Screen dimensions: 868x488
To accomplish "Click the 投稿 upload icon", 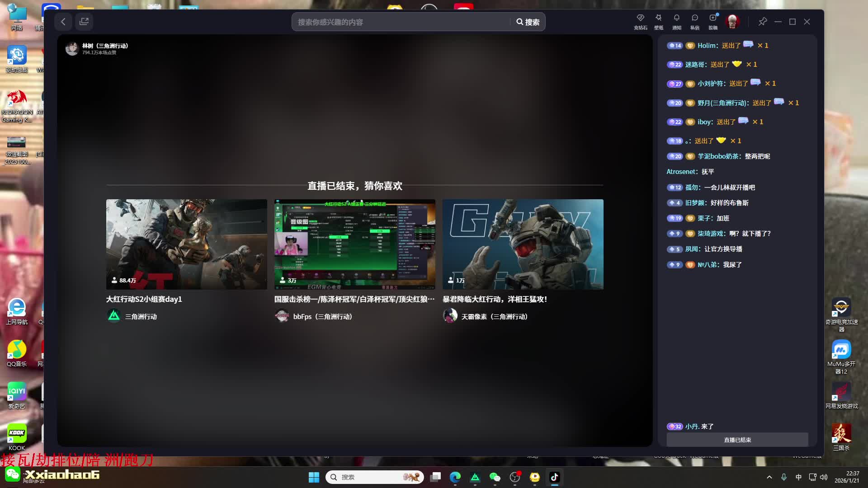I will click(713, 21).
